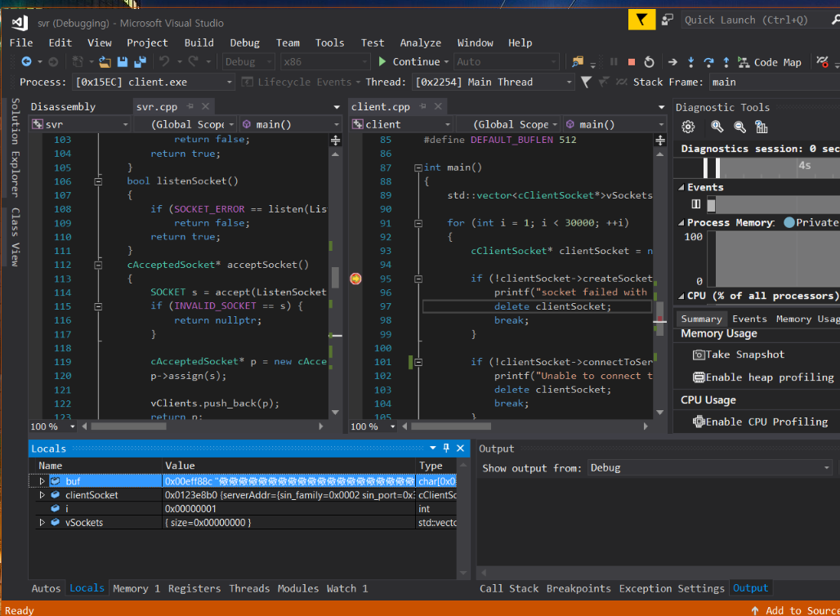Collapse the listenSocket function outline
The width and height of the screenshot is (840, 616).
click(98, 181)
